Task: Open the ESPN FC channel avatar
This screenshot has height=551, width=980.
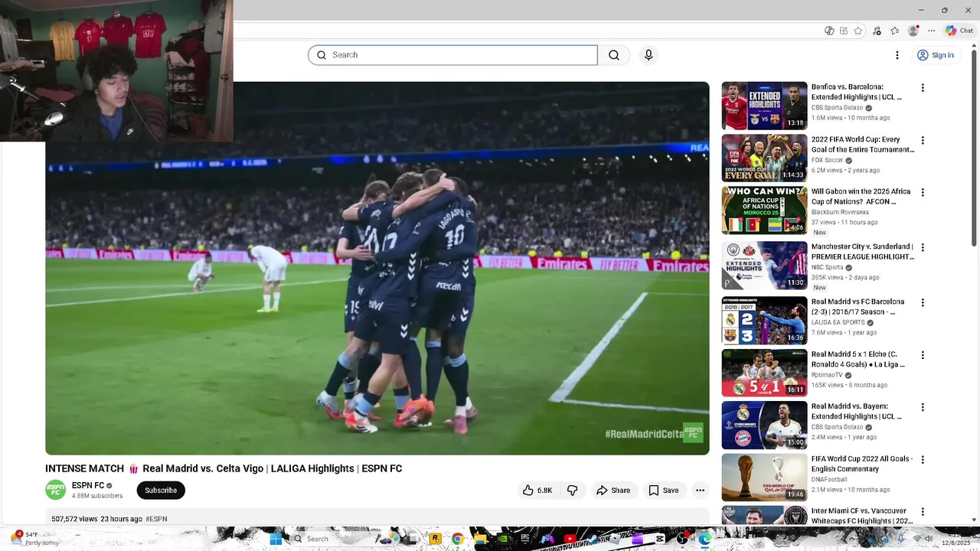Action: click(55, 490)
